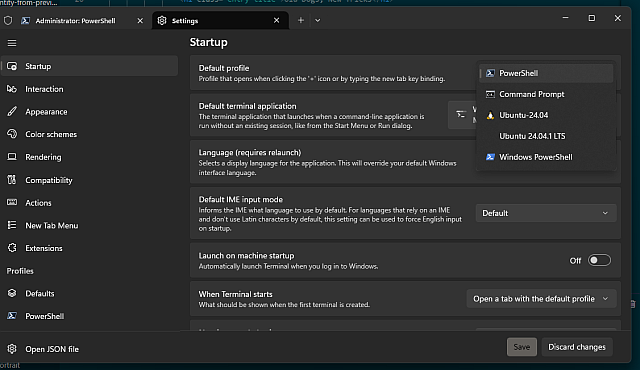Viewport: 640px width, 370px height.
Task: Select Command Prompt as default profile
Action: (x=546, y=94)
